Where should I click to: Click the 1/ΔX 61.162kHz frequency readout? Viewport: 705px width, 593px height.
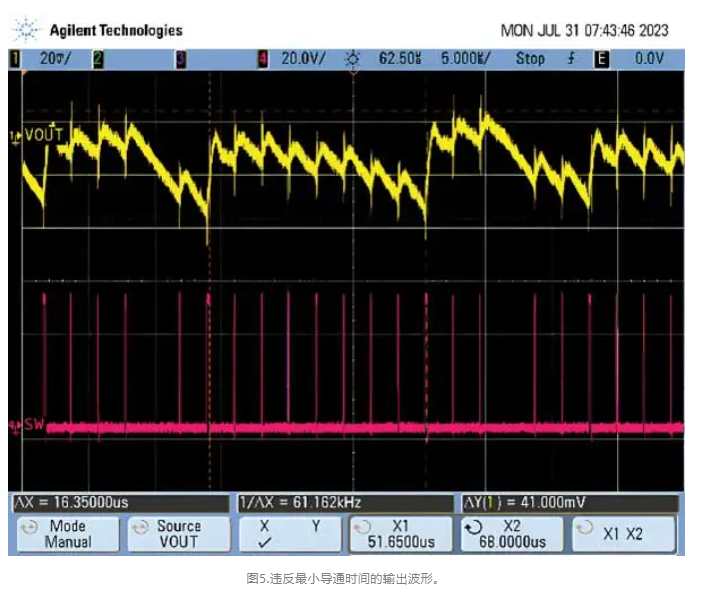[300, 501]
